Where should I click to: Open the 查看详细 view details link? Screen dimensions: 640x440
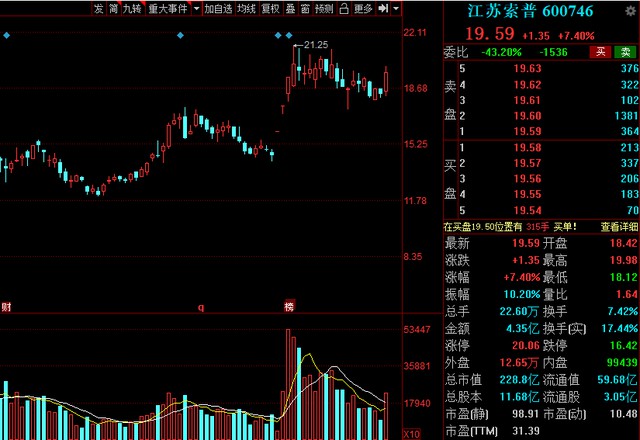click(620, 228)
